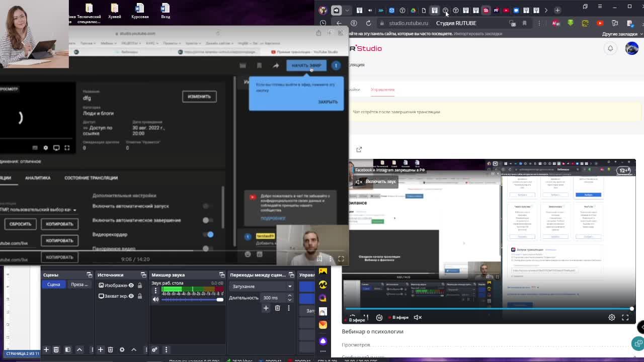Click СБРОСИТЬ to reset the stream key
The height and width of the screenshot is (362, 644).
point(20,224)
